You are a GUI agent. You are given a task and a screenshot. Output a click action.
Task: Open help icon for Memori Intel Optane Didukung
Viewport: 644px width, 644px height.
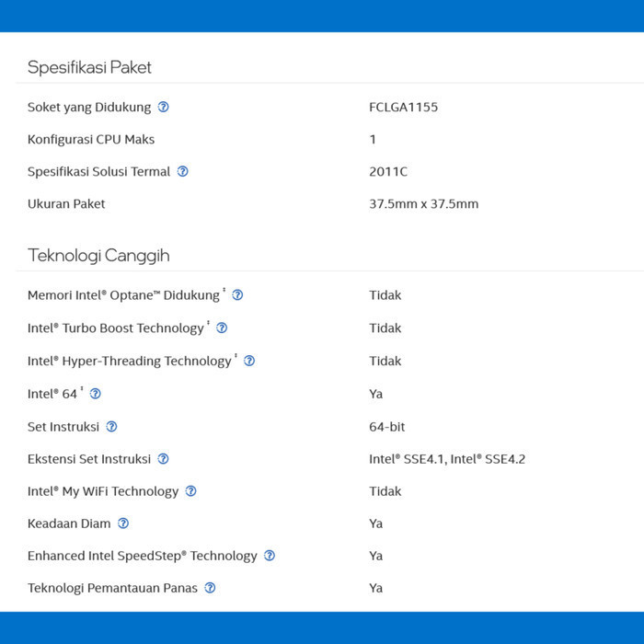point(237,295)
